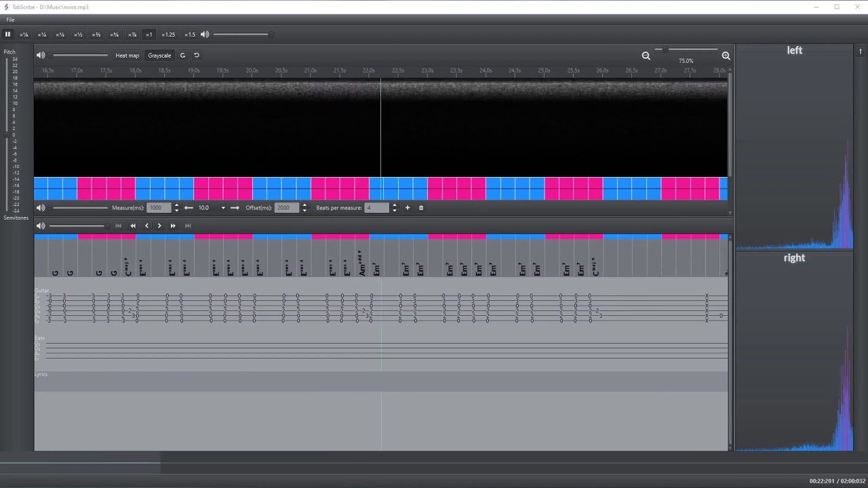The width and height of the screenshot is (868, 488).
Task: Fast forward with the double right arrow
Action: click(x=173, y=226)
